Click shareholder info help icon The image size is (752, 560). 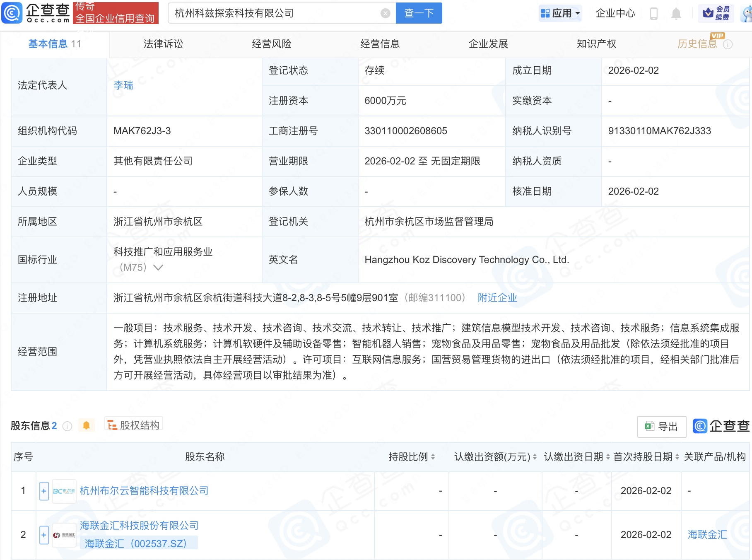(x=67, y=426)
